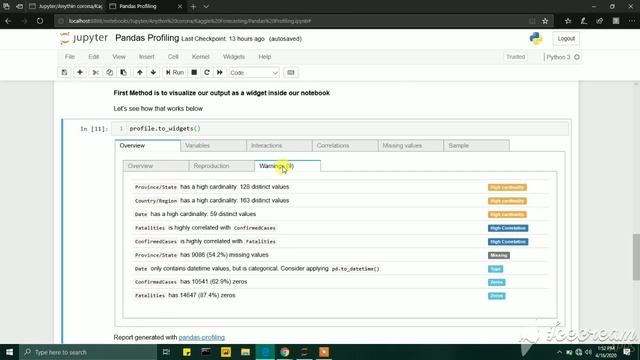Open the Insert menu

pos(147,57)
